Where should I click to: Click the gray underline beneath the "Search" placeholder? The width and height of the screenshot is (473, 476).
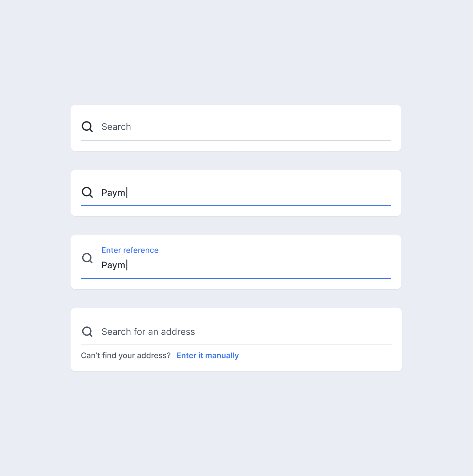236,141
